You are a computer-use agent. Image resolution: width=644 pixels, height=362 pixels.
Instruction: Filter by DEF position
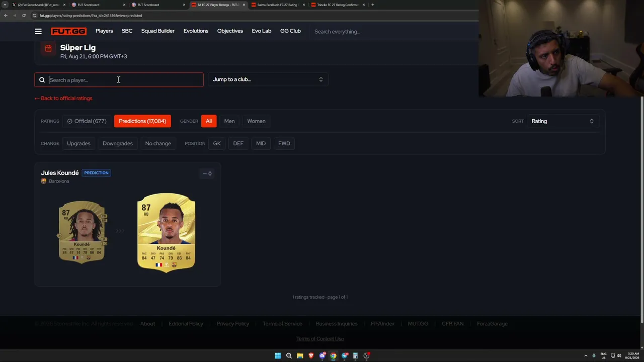(238, 143)
